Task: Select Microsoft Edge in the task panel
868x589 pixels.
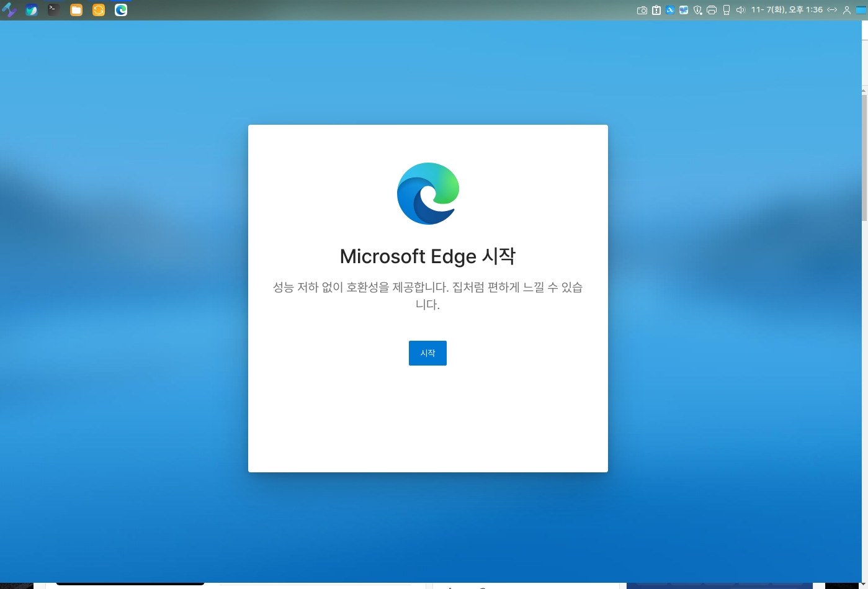Action: point(121,10)
